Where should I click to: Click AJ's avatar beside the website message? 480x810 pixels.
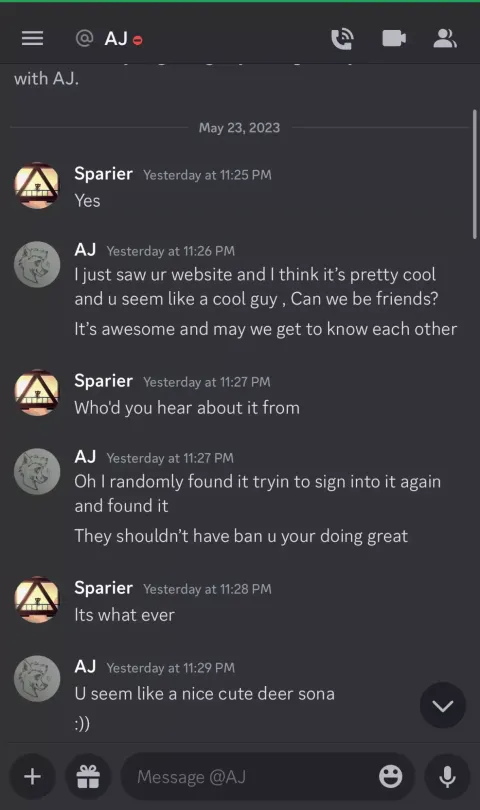(x=37, y=264)
